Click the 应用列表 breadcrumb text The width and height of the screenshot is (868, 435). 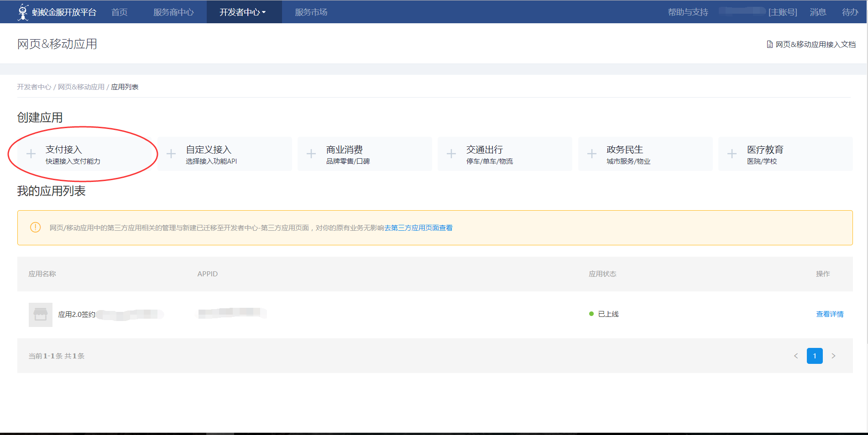tap(125, 87)
